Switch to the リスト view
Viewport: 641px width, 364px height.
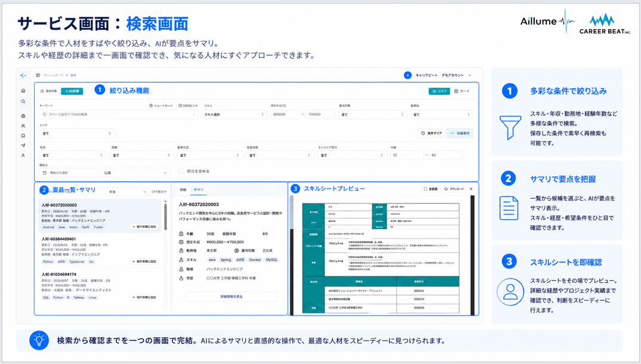click(x=439, y=91)
